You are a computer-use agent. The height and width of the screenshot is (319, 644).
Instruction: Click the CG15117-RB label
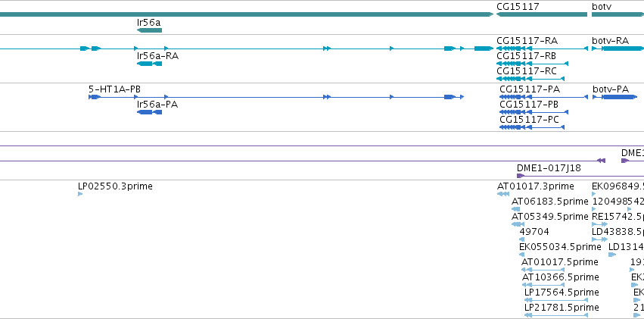tap(527, 56)
